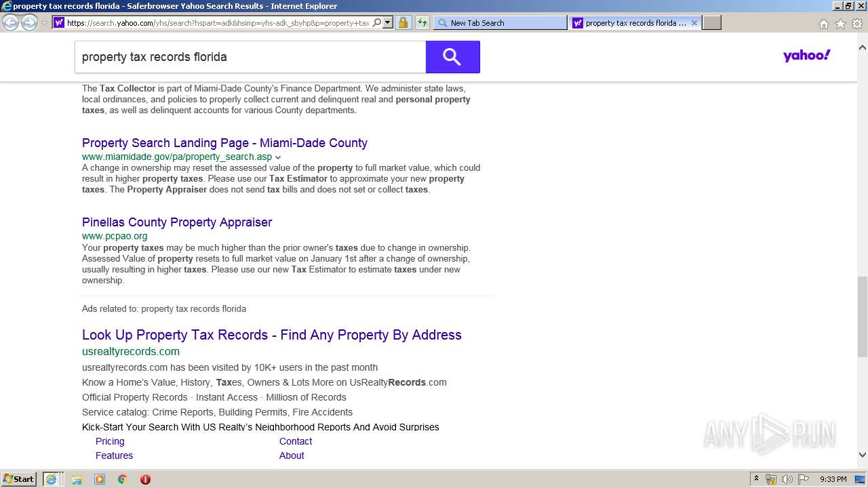Open the About sitelink
This screenshot has height=488, width=868.
(x=292, y=455)
